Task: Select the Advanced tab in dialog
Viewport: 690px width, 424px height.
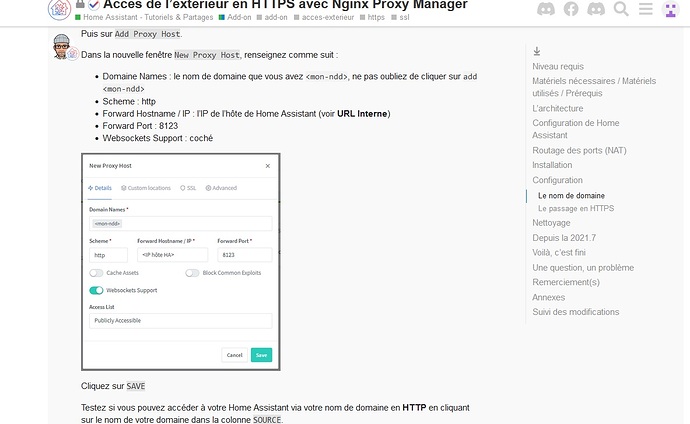Action: pyautogui.click(x=221, y=188)
